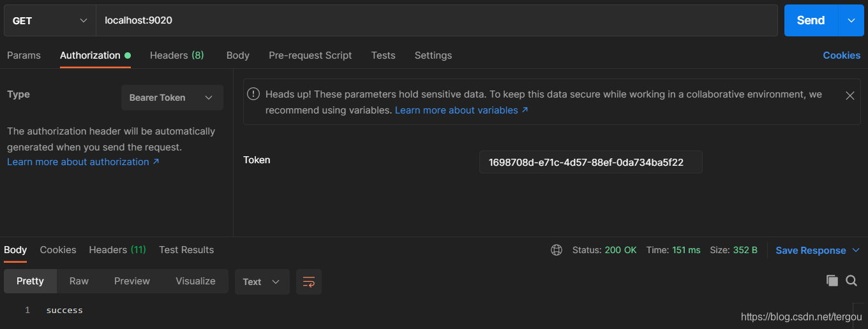Open the Settings tab
Image resolution: width=868 pixels, height=329 pixels.
433,55
